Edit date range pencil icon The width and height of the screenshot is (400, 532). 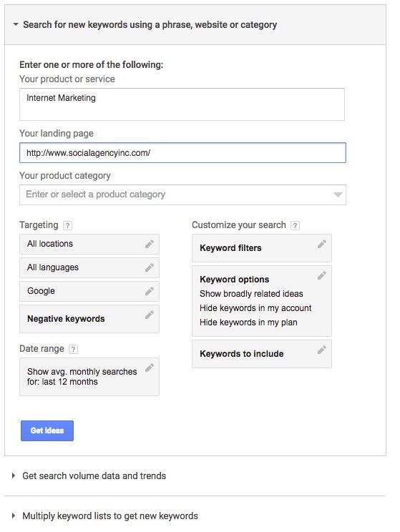pyautogui.click(x=150, y=368)
